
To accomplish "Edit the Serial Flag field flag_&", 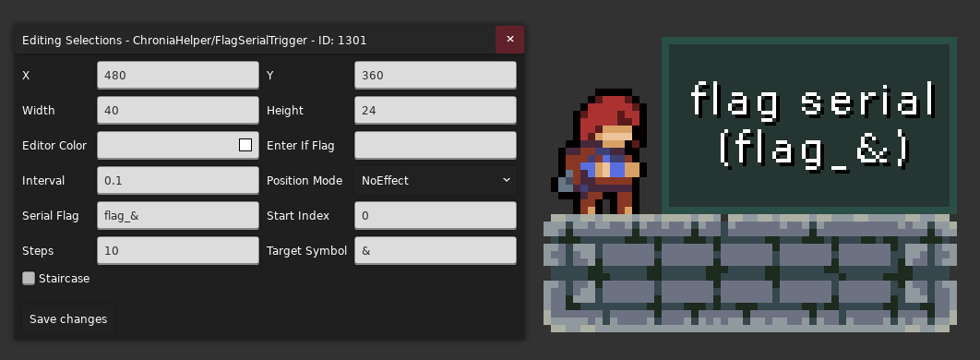I will (x=178, y=215).
